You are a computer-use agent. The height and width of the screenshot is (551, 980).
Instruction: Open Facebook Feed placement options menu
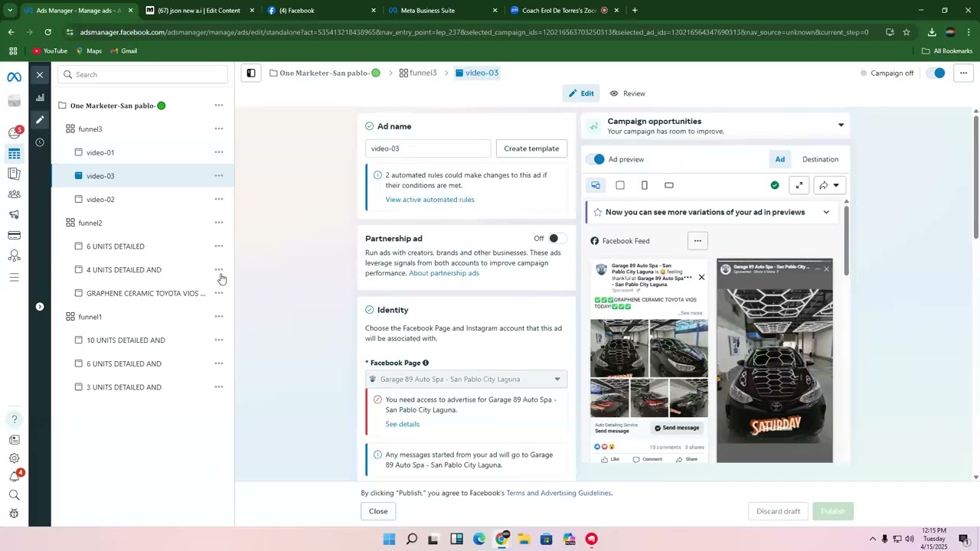[x=697, y=241]
